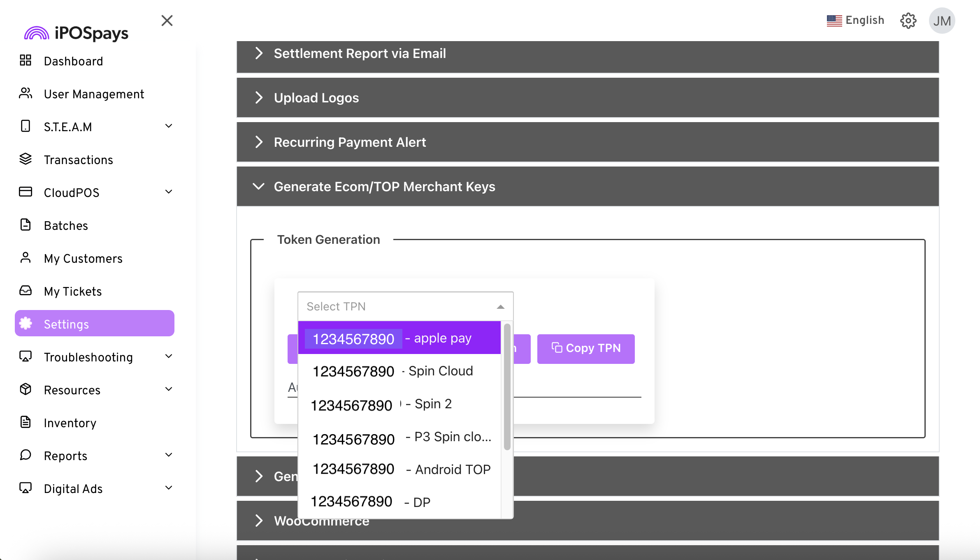This screenshot has height=560, width=980.
Task: Click the Transactions layers icon
Action: click(x=26, y=159)
